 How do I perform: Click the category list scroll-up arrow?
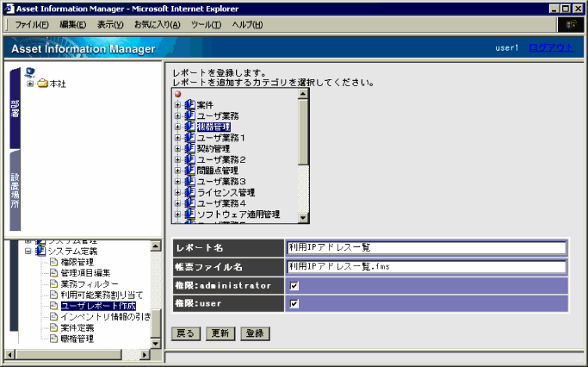[x=303, y=93]
